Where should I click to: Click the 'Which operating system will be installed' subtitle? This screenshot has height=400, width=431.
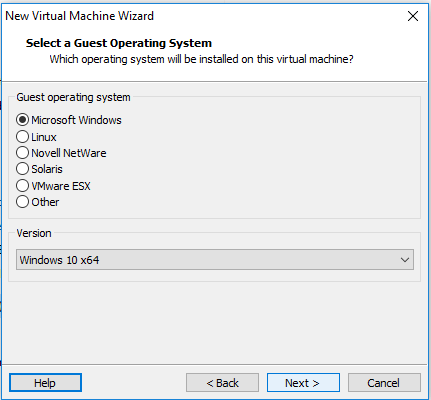pyautogui.click(x=201, y=59)
